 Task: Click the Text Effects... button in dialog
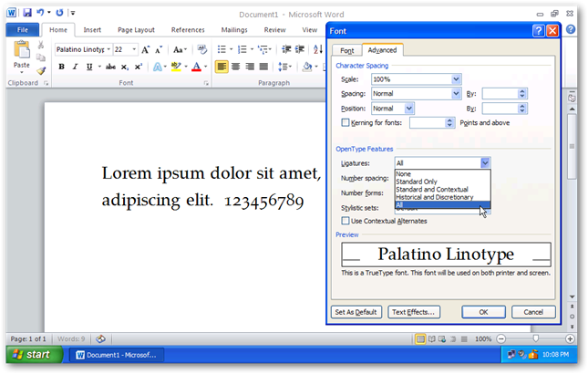click(x=414, y=312)
